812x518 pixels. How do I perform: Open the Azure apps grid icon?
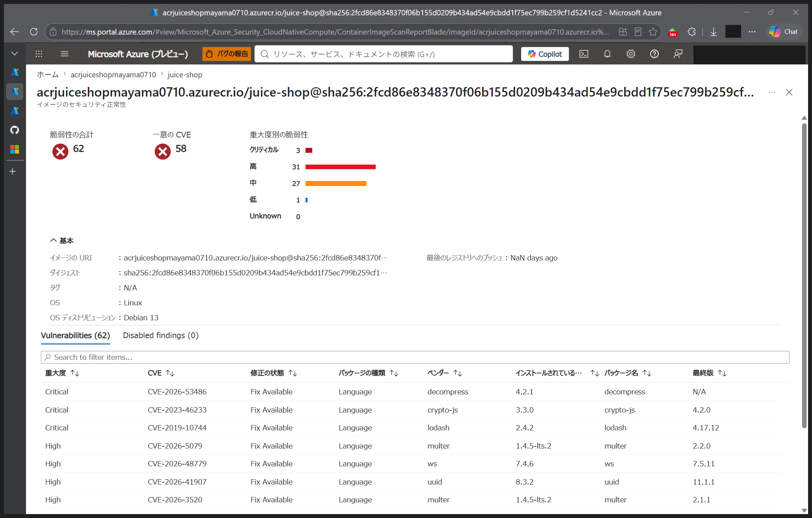(39, 54)
